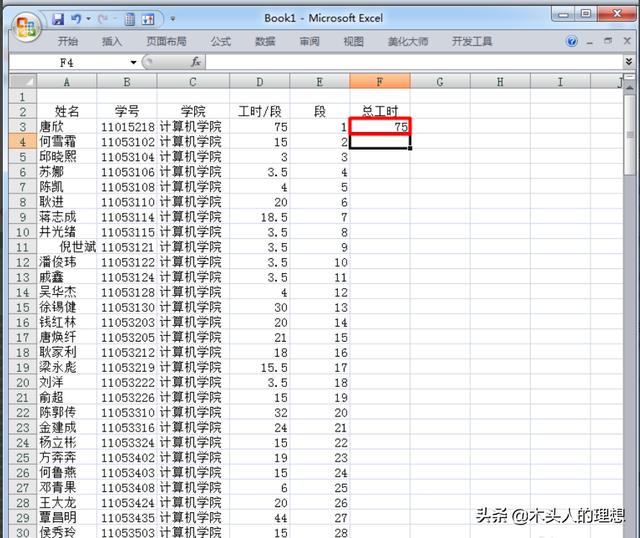Select column A header
This screenshot has height=538, width=640.
coord(67,82)
